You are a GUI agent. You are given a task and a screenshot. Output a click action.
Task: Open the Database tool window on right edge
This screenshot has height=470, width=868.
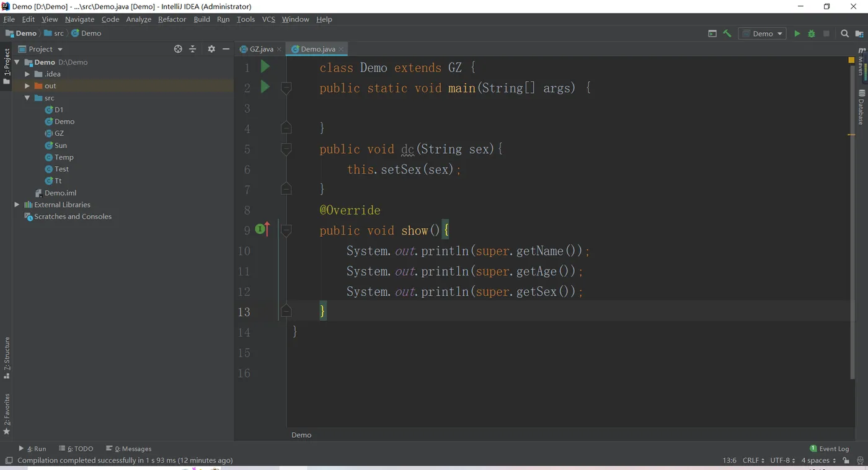861,107
